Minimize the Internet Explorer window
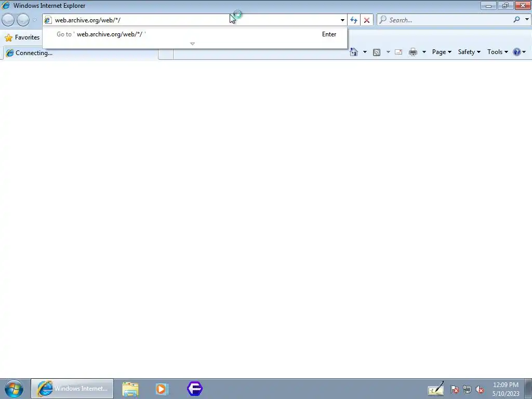Image resolution: width=532 pixels, height=399 pixels. point(488,5)
